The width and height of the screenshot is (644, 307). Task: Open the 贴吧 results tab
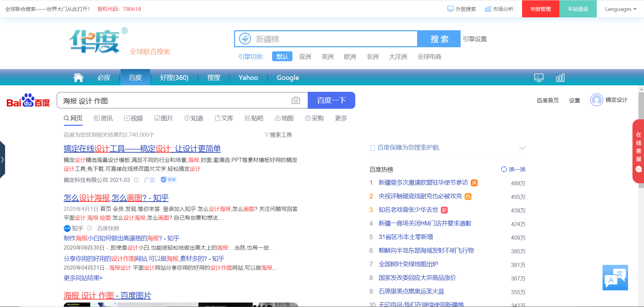pos(254,118)
